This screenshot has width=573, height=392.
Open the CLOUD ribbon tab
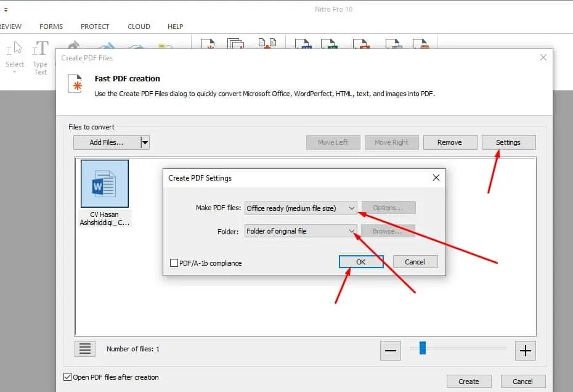coord(139,27)
